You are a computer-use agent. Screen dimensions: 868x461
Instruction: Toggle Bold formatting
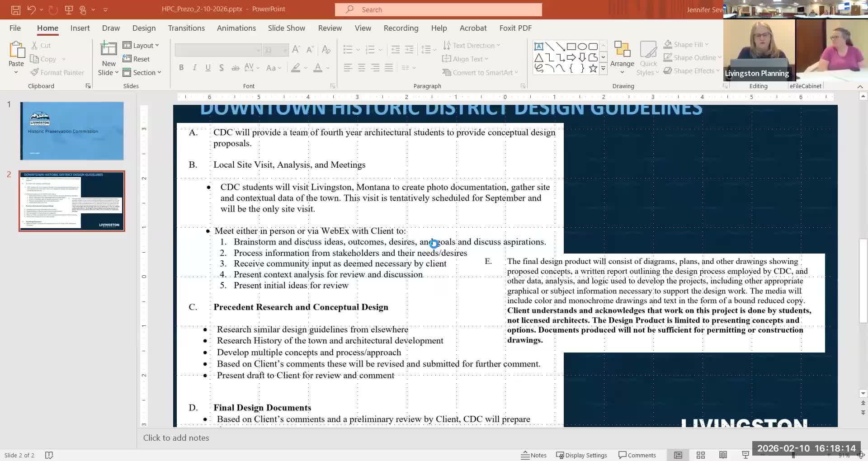181,68
